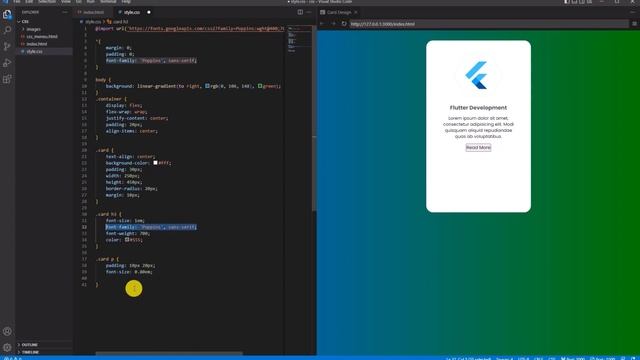
Task: Click the preview browser forward arrow
Action: coord(333,24)
